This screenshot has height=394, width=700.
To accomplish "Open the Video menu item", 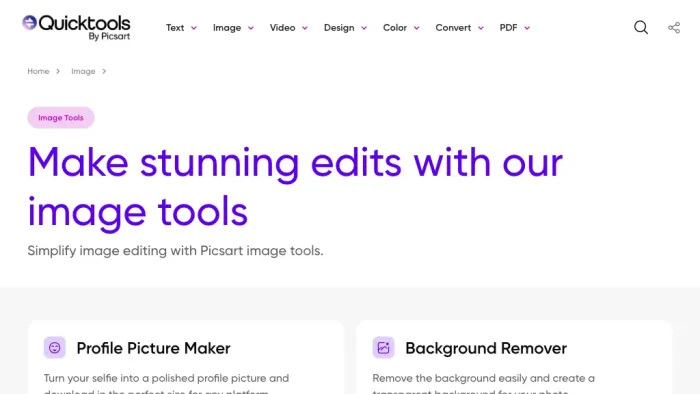I will [282, 28].
